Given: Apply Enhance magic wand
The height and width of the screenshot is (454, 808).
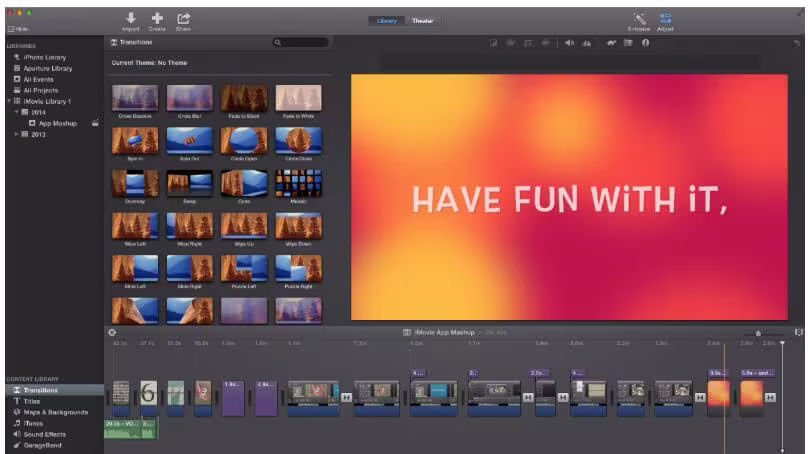Looking at the screenshot, I should [x=639, y=20].
